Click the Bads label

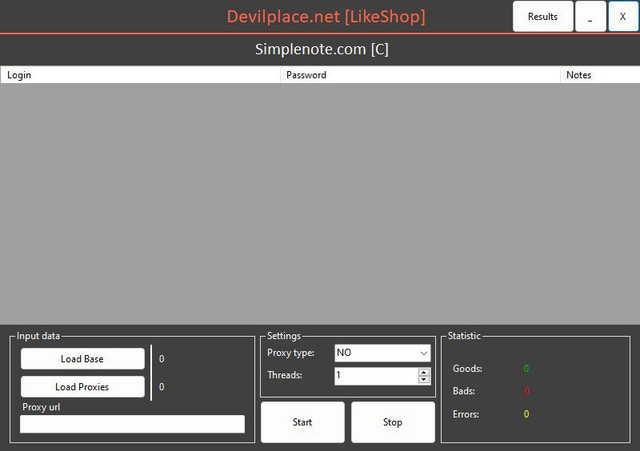[464, 391]
